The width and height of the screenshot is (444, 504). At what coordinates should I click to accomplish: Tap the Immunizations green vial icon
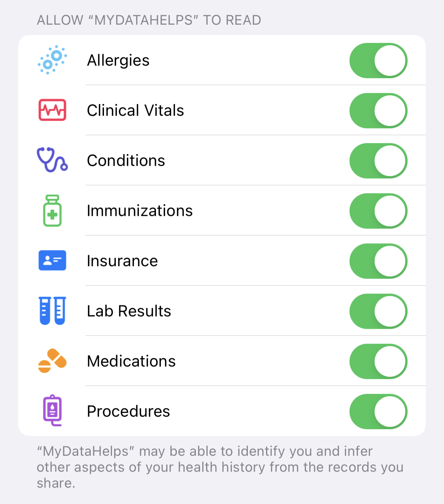coord(52,211)
